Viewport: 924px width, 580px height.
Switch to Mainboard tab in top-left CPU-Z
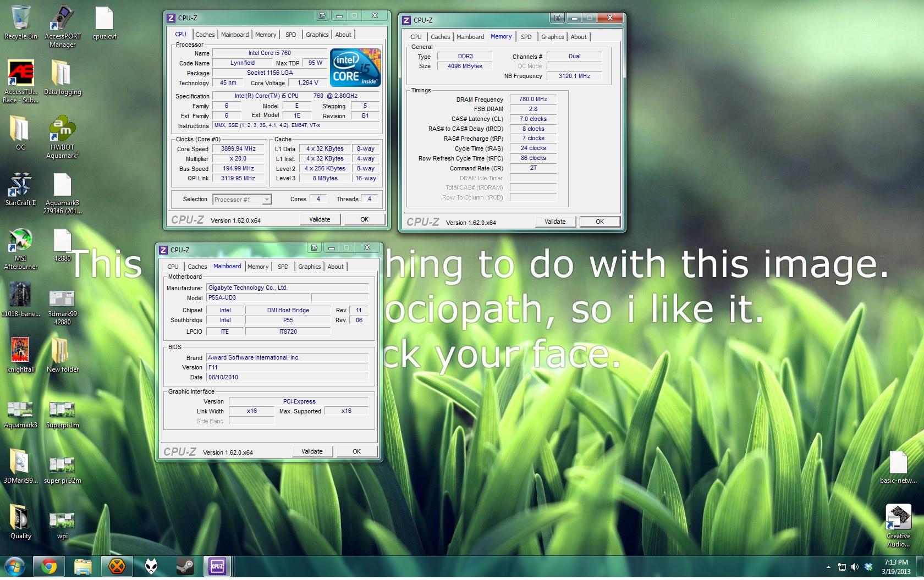coord(235,35)
